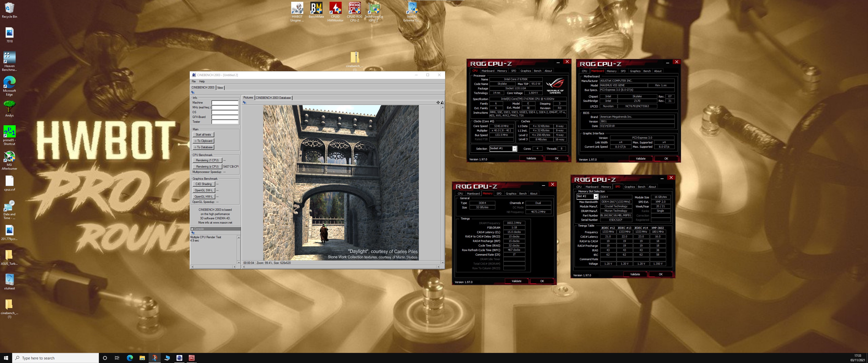Click the zoom triangle icon in picture view
868x363 pixels.
tap(442, 102)
